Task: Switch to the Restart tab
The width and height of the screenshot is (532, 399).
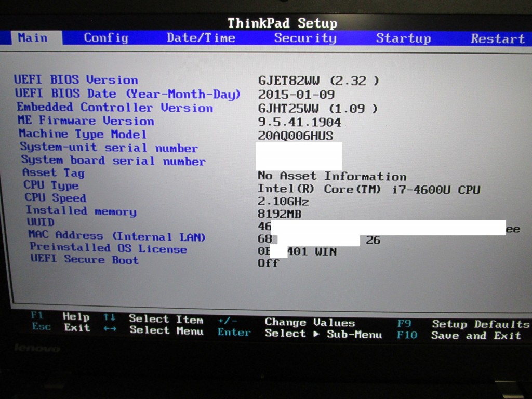Action: [x=498, y=38]
